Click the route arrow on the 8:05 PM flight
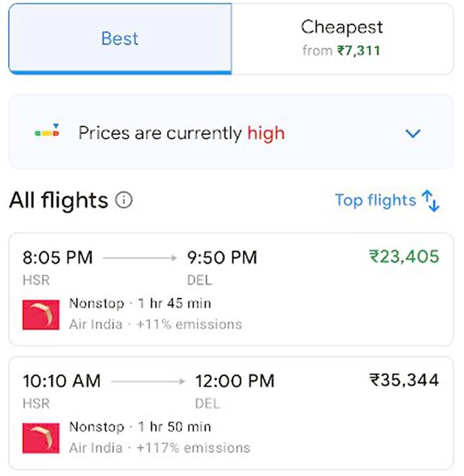 (x=139, y=258)
